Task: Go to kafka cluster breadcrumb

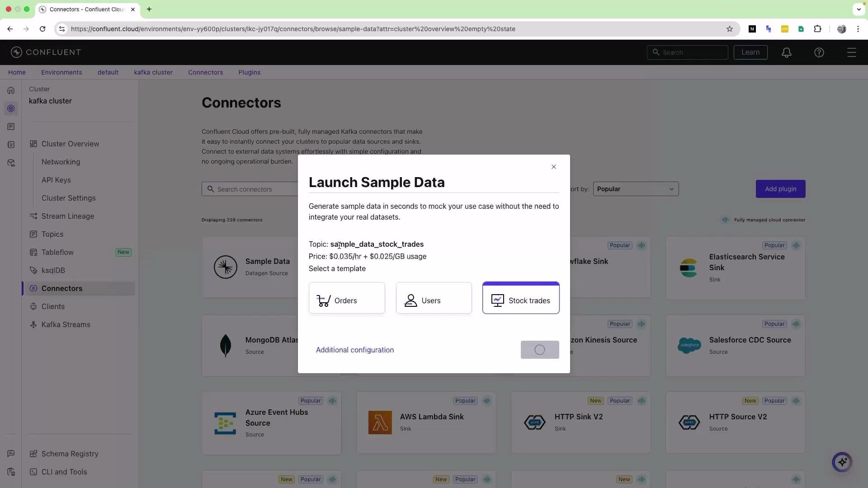Action: (x=153, y=72)
